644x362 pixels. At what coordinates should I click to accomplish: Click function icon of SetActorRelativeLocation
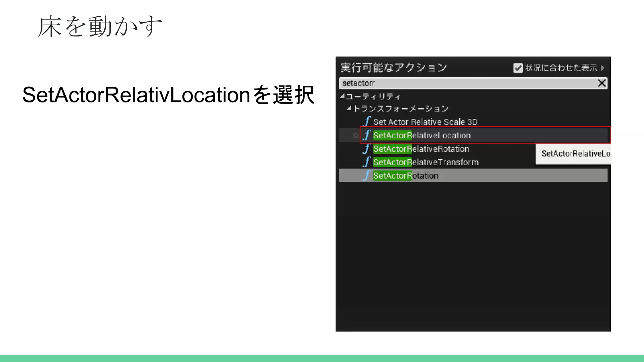(x=367, y=135)
